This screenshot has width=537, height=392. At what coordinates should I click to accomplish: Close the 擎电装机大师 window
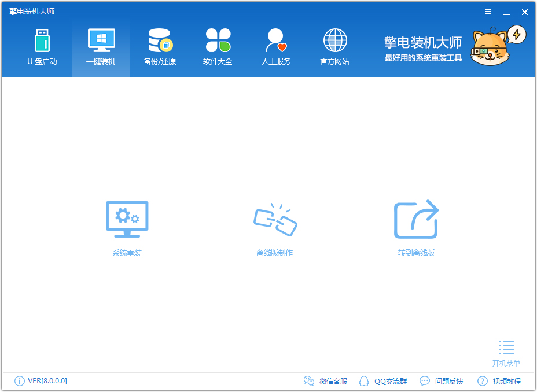tap(525, 12)
